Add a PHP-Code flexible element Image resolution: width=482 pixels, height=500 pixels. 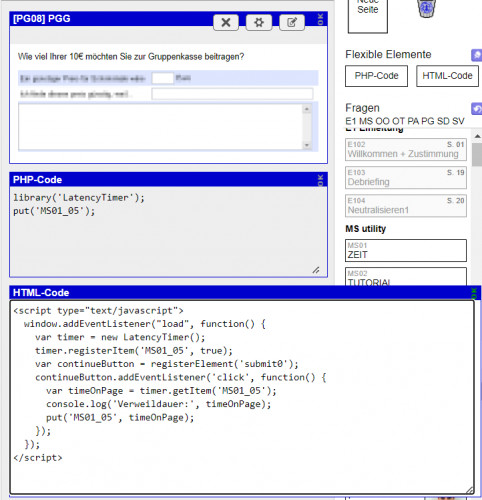point(376,76)
